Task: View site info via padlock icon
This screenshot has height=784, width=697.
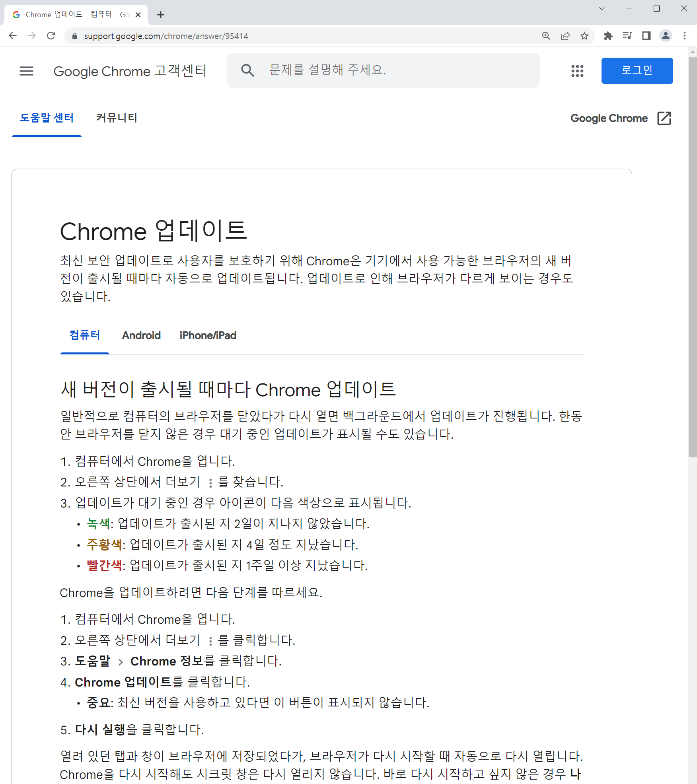Action: tap(74, 36)
